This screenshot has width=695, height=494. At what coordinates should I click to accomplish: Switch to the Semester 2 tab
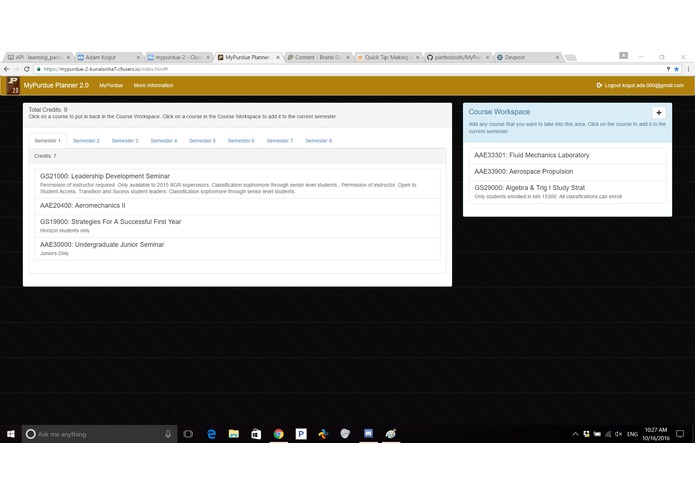click(x=86, y=141)
